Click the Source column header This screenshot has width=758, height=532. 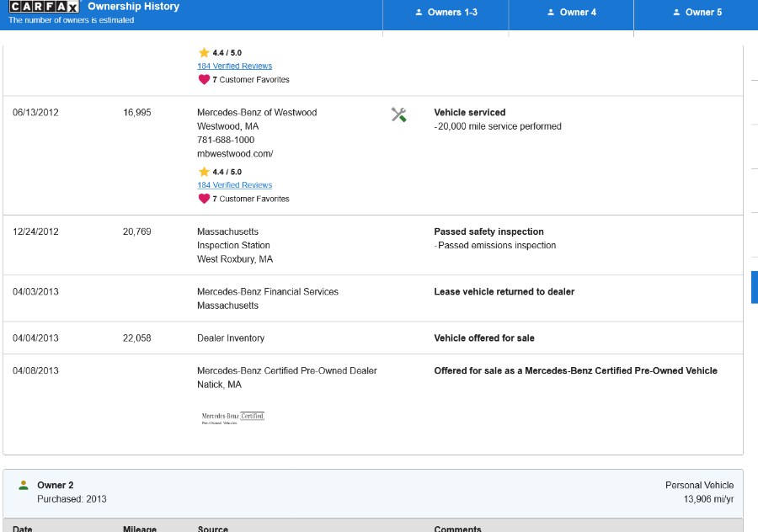(x=213, y=528)
